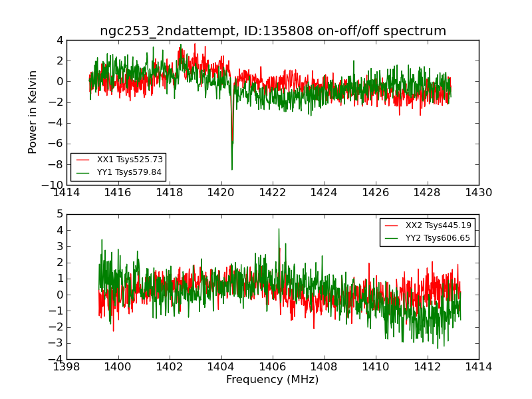Click the 1416 frequency tick label
The width and height of the screenshot is (532, 399).
[x=118, y=193]
